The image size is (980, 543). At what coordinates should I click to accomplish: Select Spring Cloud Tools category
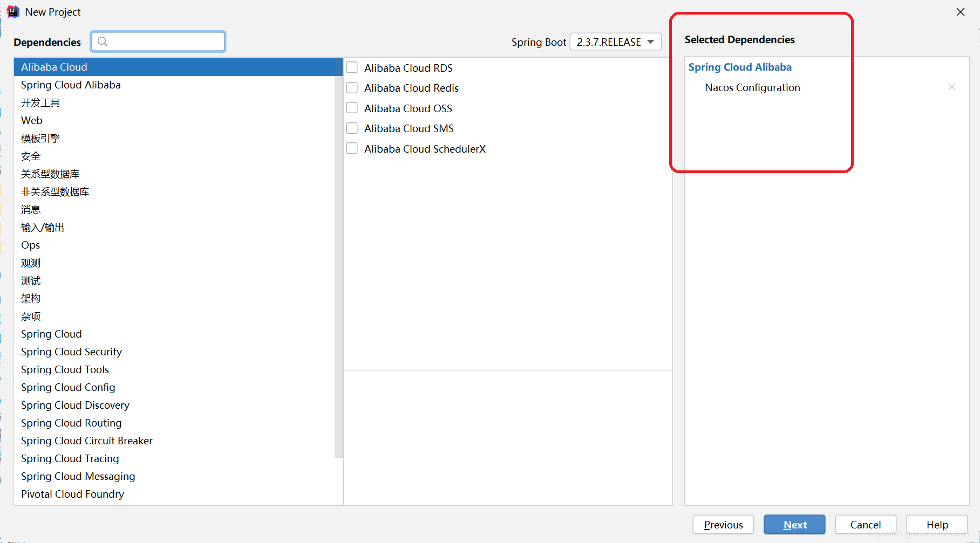tap(174, 369)
